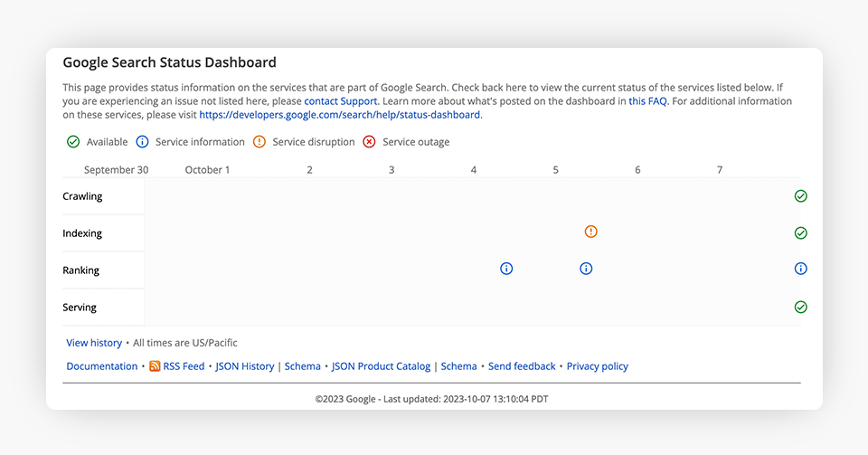This screenshot has height=455, width=868.
Task: Open the Documentation link
Action: (x=102, y=366)
